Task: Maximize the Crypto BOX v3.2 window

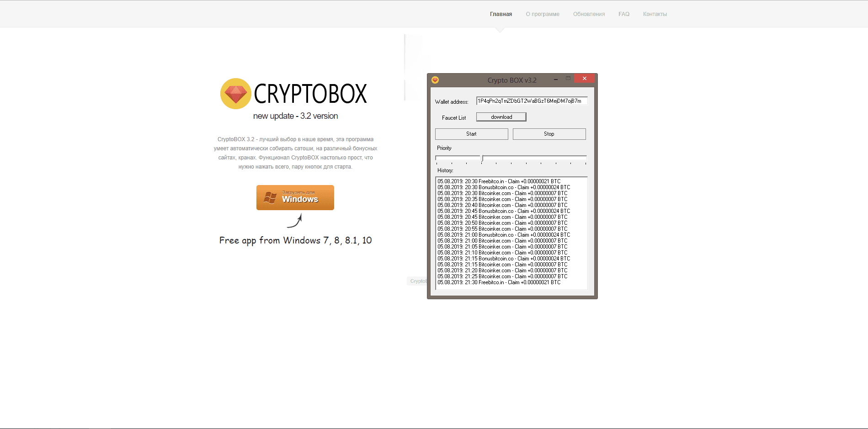Action: pos(568,79)
